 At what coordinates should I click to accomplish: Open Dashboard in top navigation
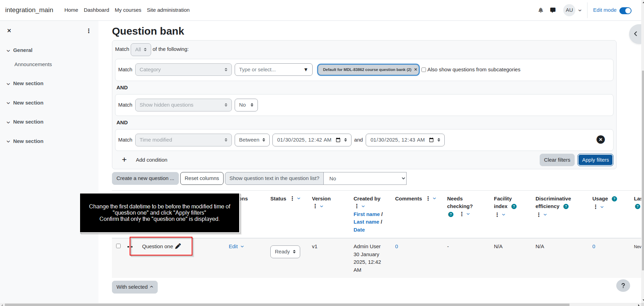[x=96, y=10]
